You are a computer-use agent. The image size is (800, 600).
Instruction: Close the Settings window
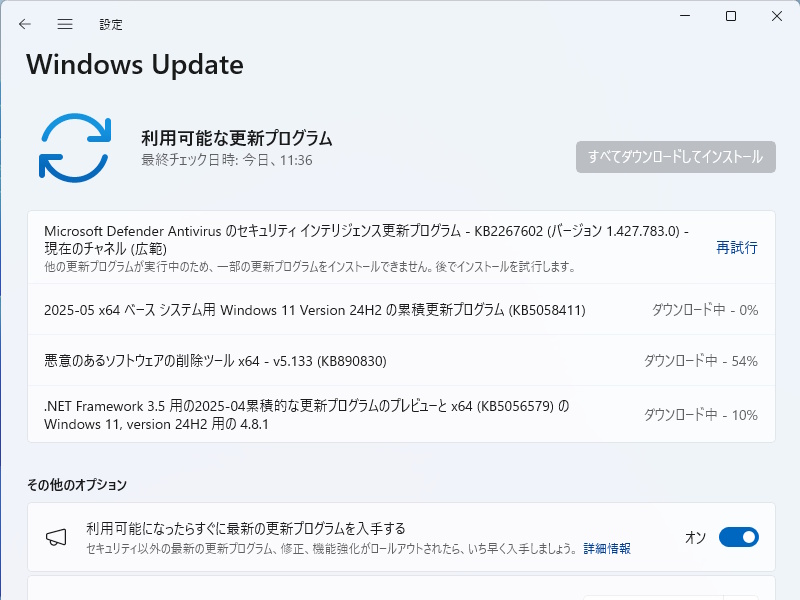click(x=777, y=16)
